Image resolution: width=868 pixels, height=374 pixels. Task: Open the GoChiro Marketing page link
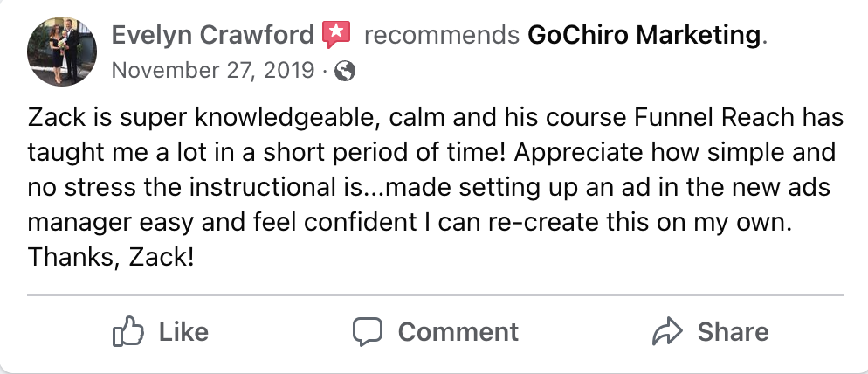click(645, 36)
